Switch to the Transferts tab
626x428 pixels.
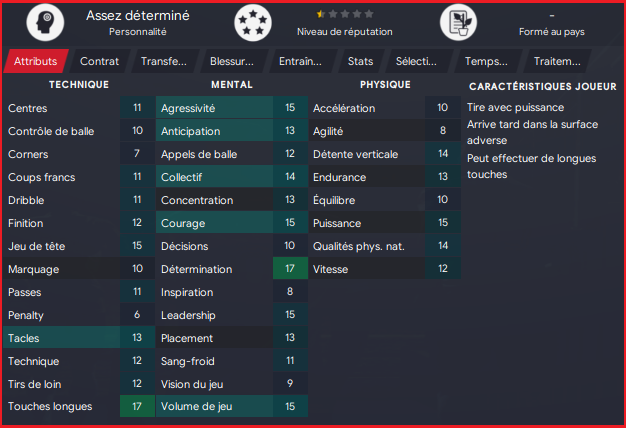click(164, 61)
